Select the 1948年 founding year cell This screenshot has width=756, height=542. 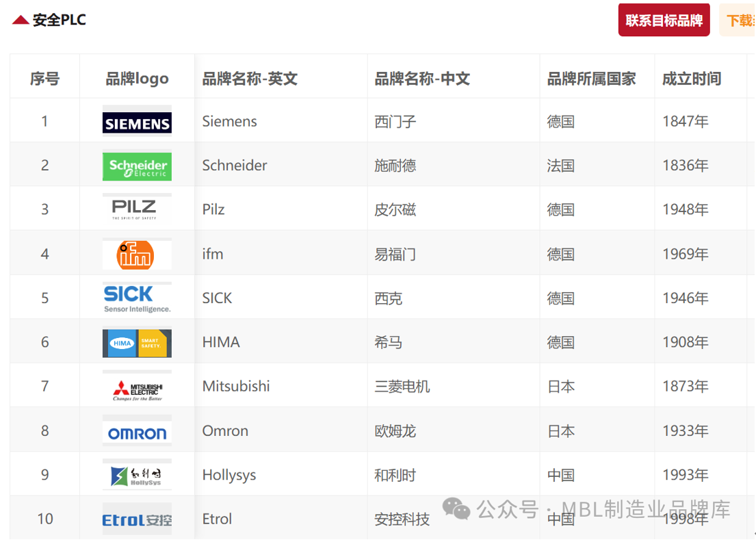pyautogui.click(x=701, y=209)
